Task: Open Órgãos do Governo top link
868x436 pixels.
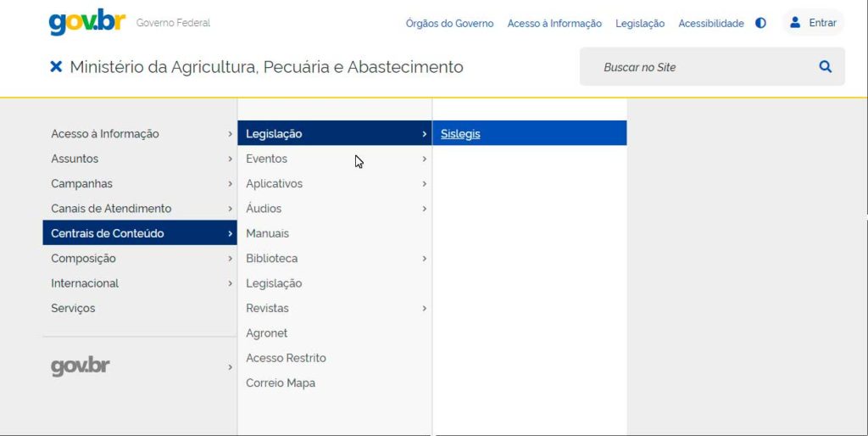Action: pyautogui.click(x=449, y=23)
